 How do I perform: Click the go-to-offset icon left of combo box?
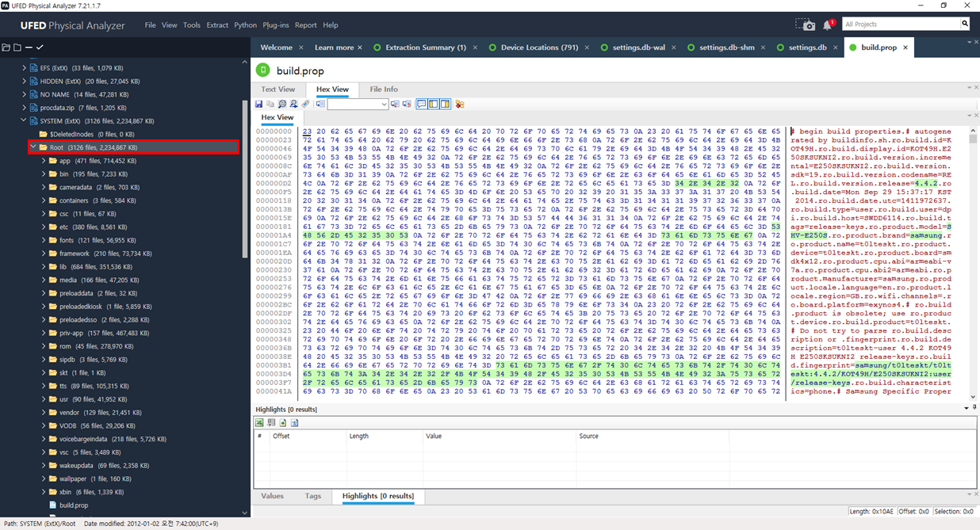tap(320, 104)
